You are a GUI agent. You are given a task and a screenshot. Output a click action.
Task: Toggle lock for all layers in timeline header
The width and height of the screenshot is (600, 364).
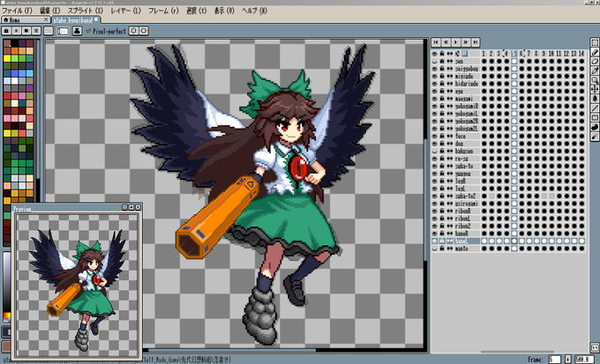(442, 54)
